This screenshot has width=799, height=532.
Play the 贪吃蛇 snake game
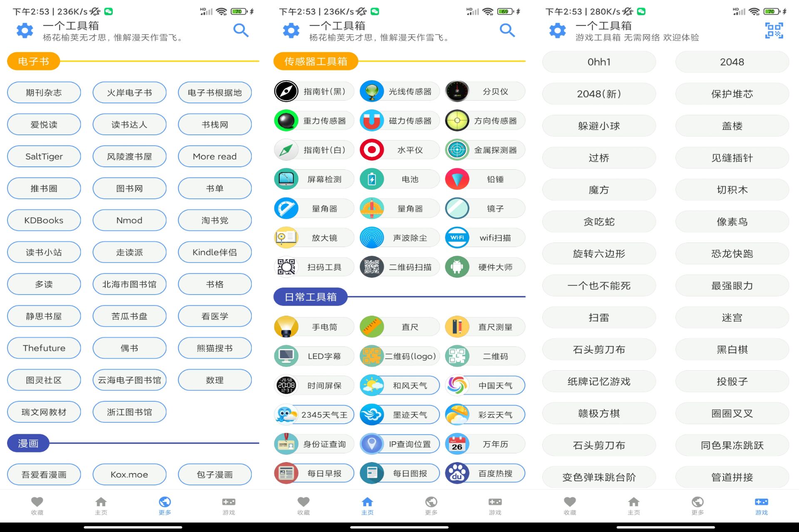[598, 221]
